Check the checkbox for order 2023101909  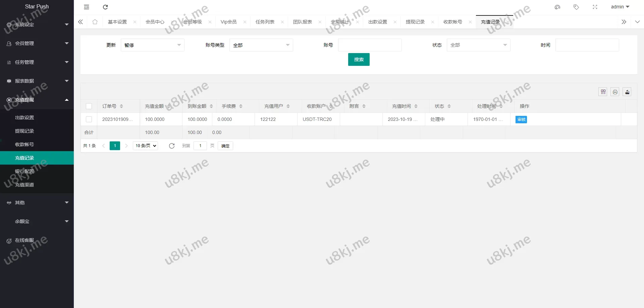click(x=89, y=119)
